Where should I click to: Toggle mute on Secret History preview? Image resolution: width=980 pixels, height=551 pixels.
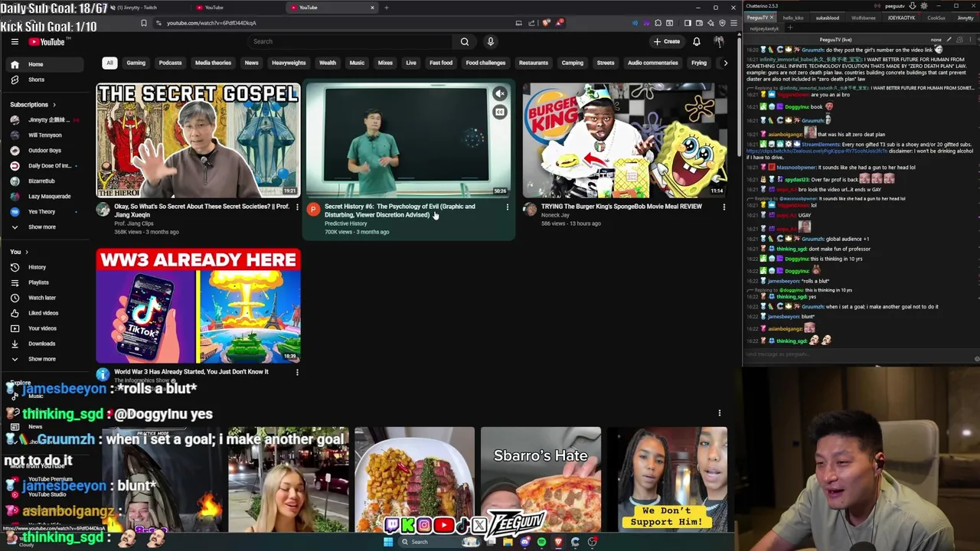499,94
